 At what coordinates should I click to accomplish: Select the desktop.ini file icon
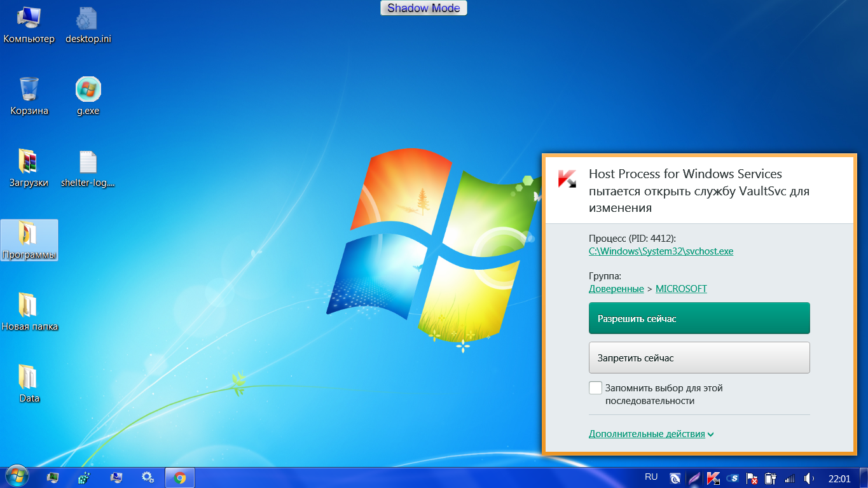(x=88, y=25)
